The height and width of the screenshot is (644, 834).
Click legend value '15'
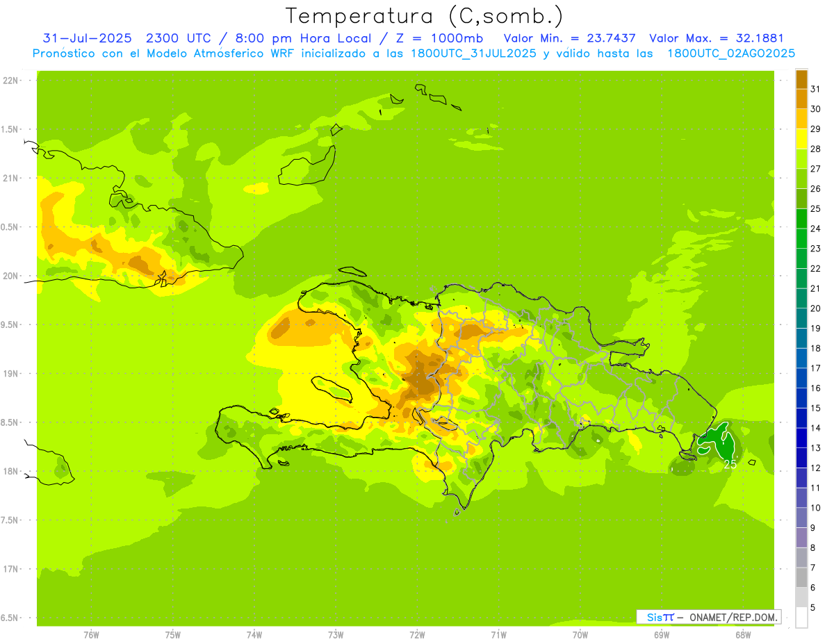(816, 408)
